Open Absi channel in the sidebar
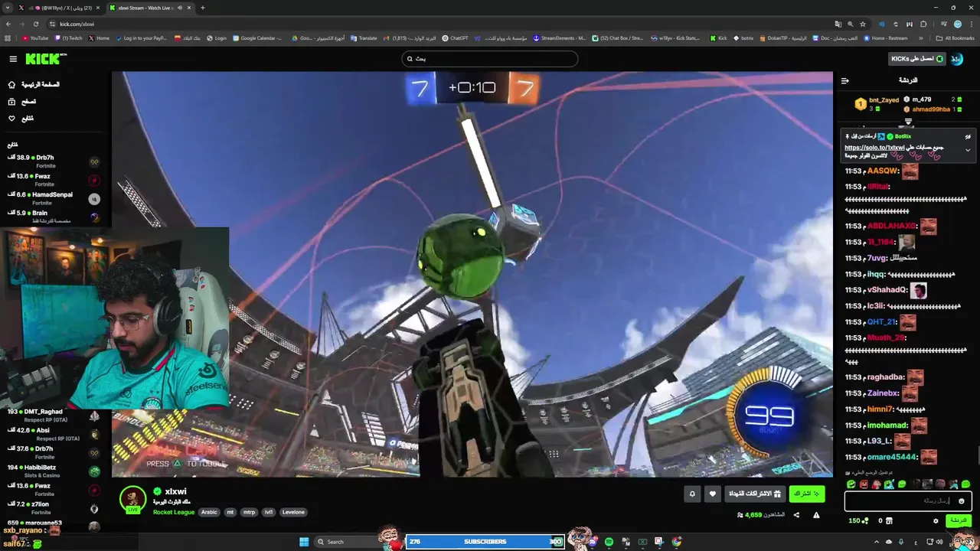This screenshot has height=551, width=980. point(54,434)
